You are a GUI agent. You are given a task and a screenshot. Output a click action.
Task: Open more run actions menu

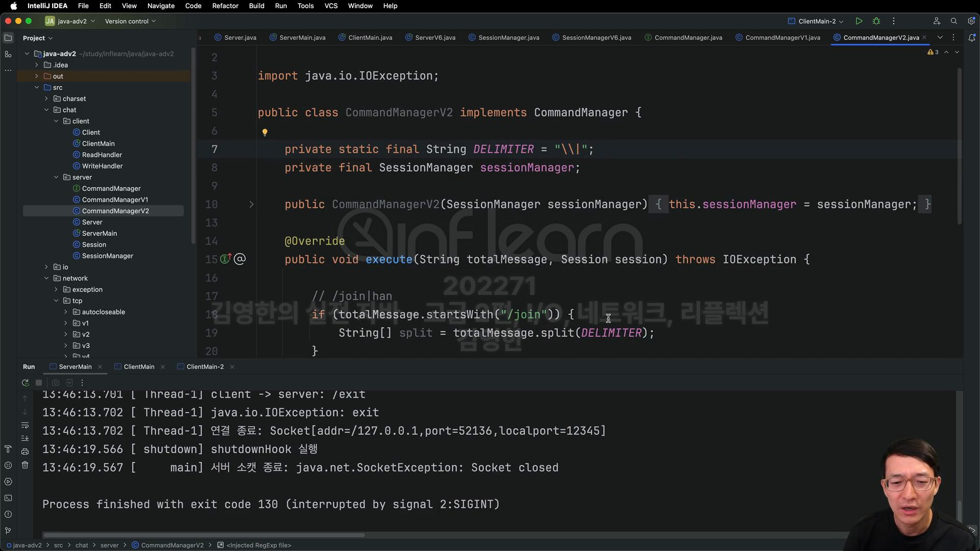click(x=893, y=21)
